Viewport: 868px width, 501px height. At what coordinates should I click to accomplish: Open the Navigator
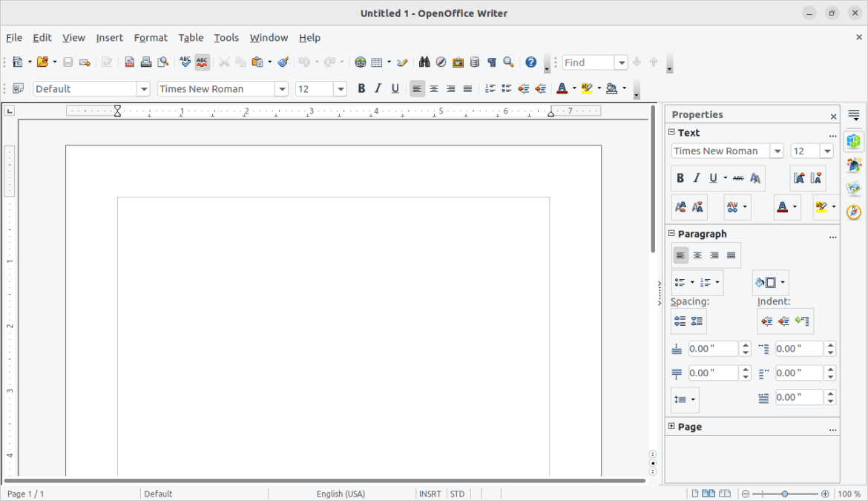pos(441,62)
